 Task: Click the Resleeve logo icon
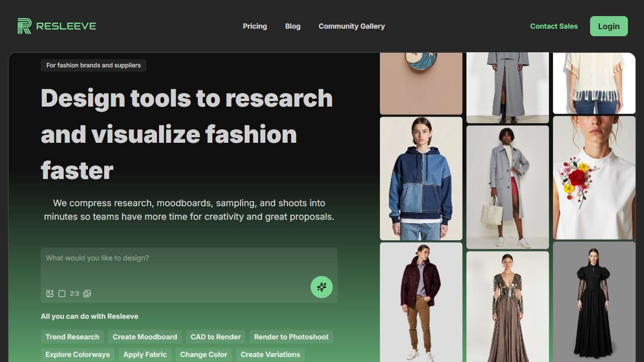point(24,26)
